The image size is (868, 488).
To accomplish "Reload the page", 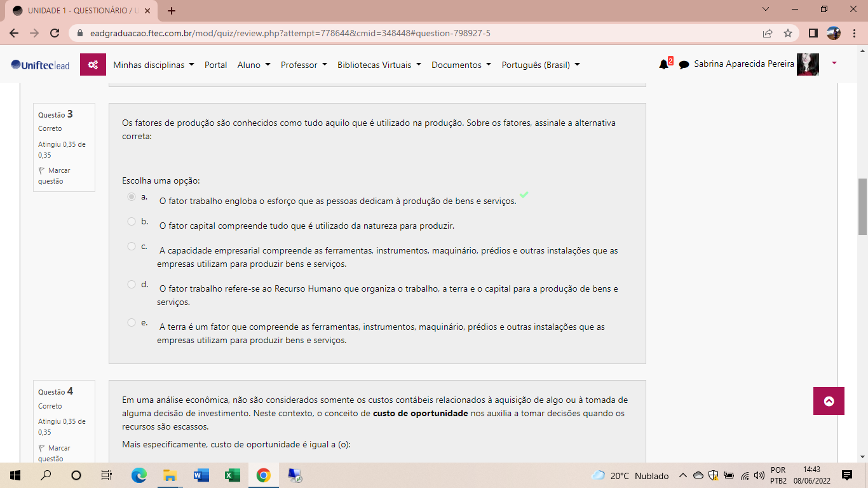I will 55,33.
